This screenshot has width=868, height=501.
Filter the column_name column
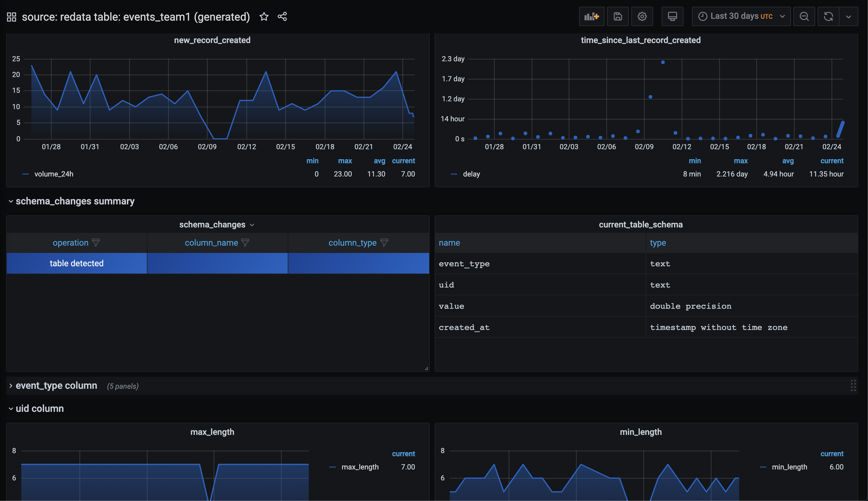click(x=245, y=243)
